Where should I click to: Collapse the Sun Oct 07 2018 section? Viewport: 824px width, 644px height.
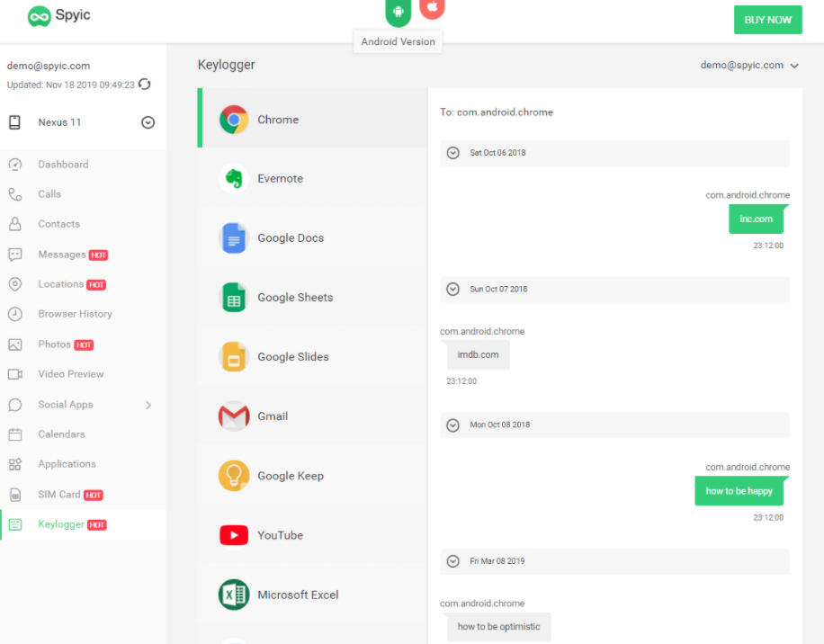click(x=453, y=290)
